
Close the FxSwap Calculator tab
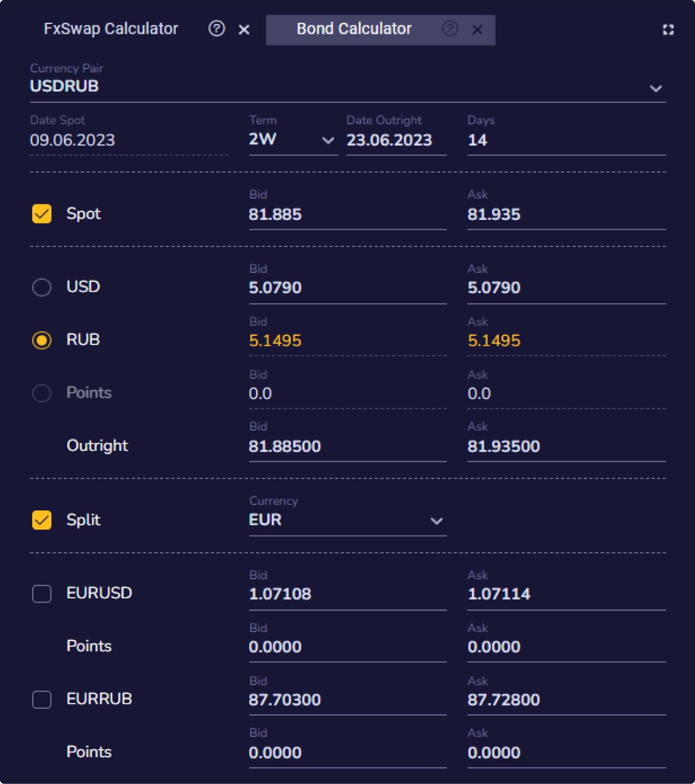pyautogui.click(x=244, y=30)
